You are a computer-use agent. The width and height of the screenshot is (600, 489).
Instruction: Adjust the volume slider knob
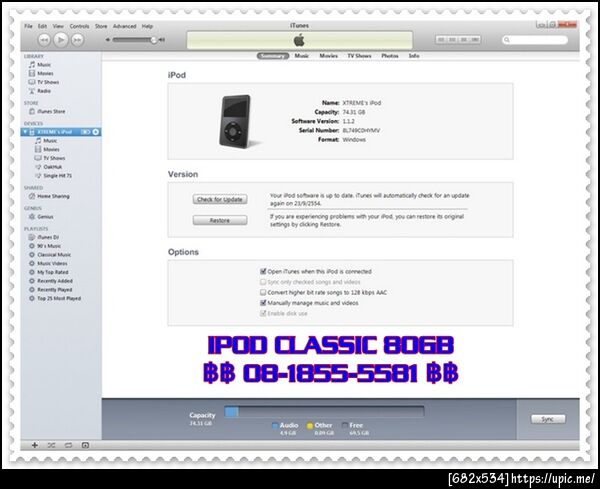[153, 40]
